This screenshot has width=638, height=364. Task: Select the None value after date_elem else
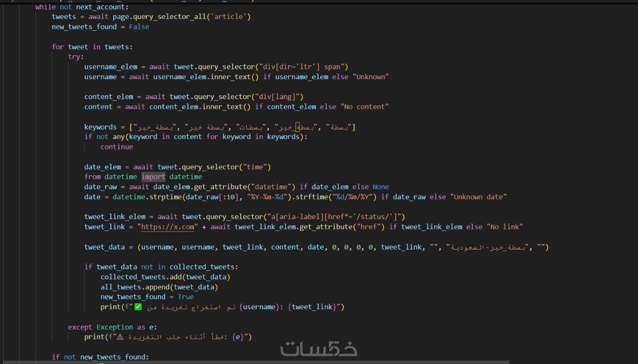[381, 187]
